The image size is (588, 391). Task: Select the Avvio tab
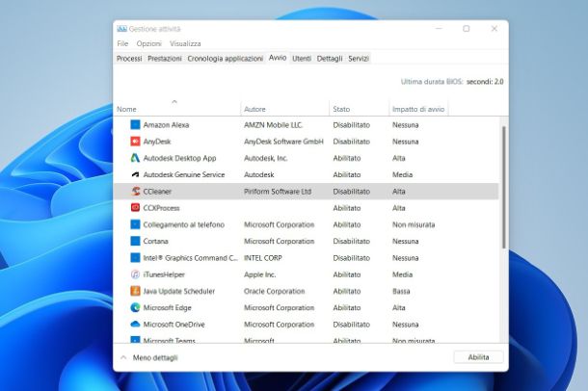point(278,58)
